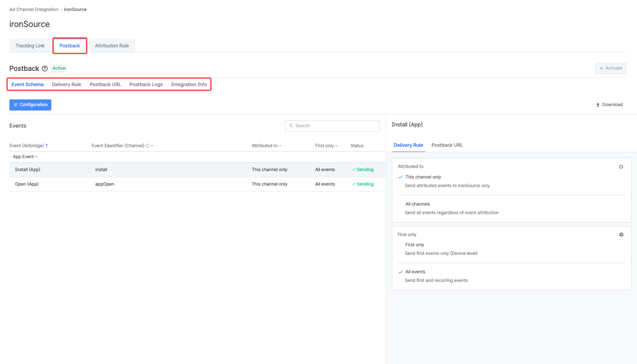Open the Event Schema sub-tab
Image resolution: width=637 pixels, height=364 pixels.
tap(28, 85)
